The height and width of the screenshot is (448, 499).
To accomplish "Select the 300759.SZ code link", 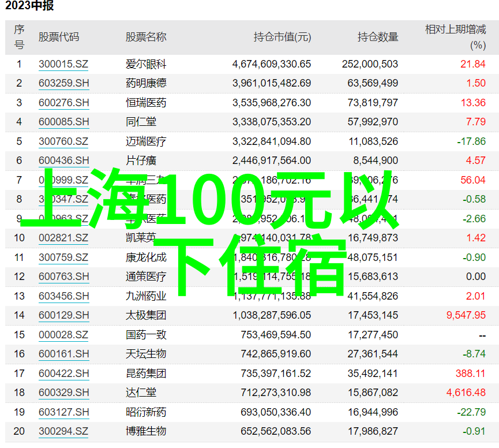I will [63, 257].
